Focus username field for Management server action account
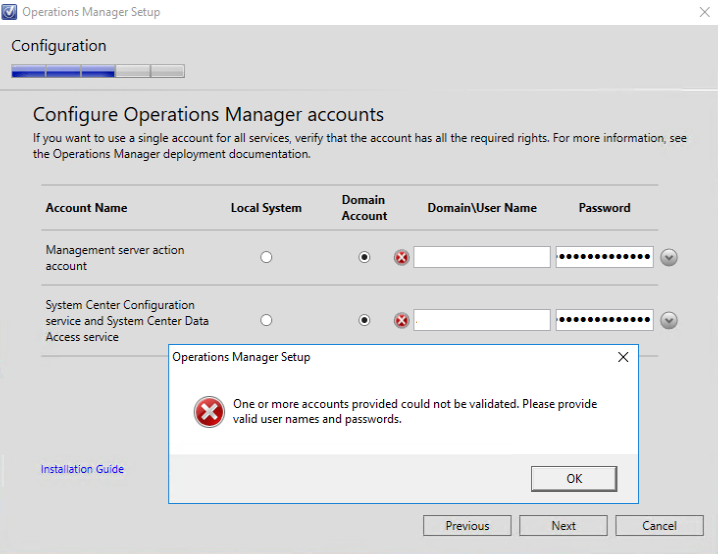The height and width of the screenshot is (554, 718). pos(482,257)
